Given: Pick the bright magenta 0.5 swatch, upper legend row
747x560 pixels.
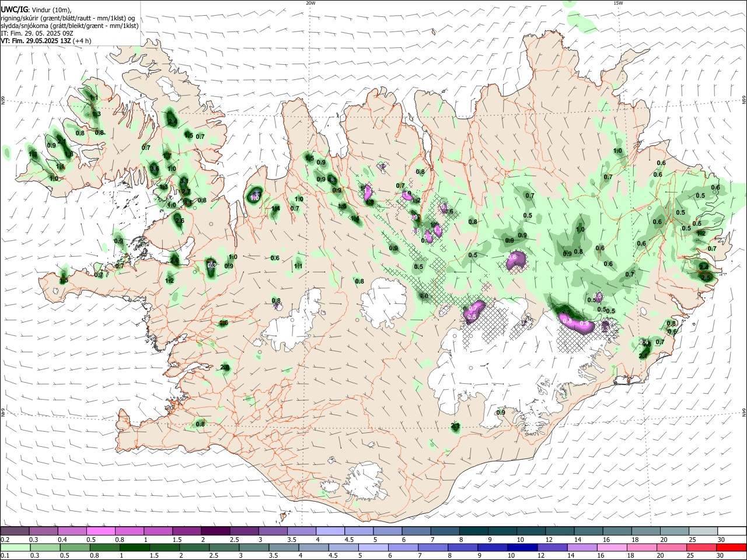Looking at the screenshot, I should [x=100, y=531].
